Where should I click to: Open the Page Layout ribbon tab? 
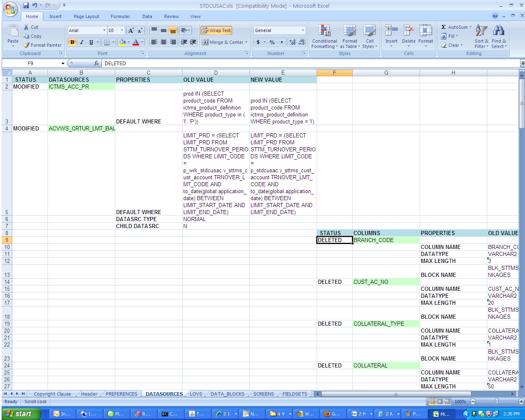pos(87,16)
